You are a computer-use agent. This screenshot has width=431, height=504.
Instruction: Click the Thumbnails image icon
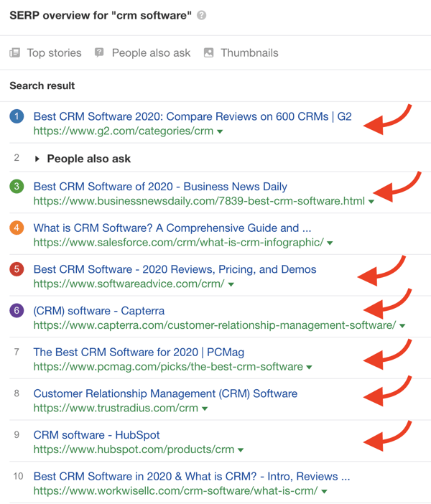[x=208, y=53]
